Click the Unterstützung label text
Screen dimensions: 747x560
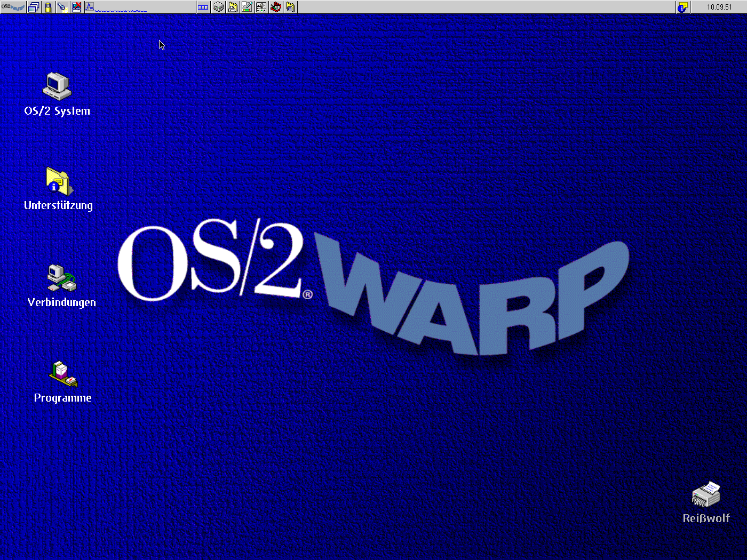pyautogui.click(x=58, y=205)
